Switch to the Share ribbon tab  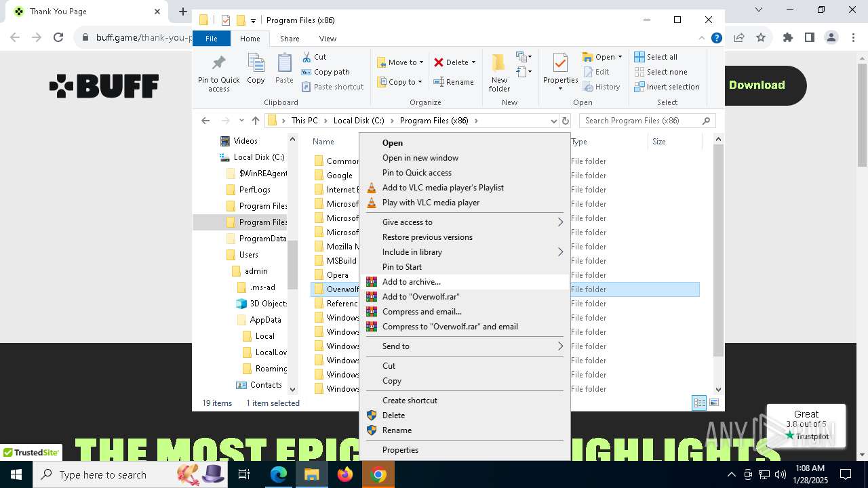[290, 39]
